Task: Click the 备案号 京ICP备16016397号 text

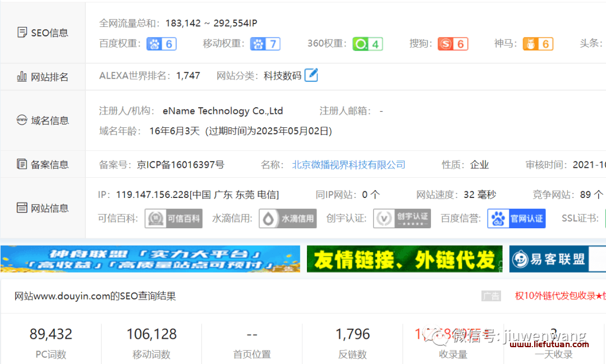Action: (181, 165)
